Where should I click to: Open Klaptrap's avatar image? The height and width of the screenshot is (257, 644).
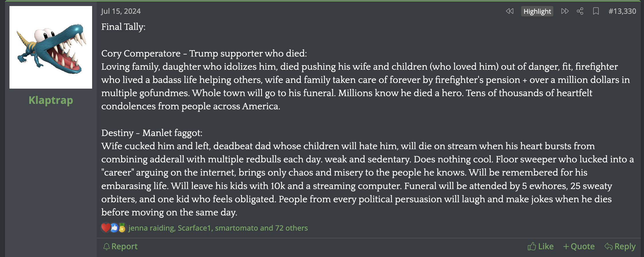point(51,47)
